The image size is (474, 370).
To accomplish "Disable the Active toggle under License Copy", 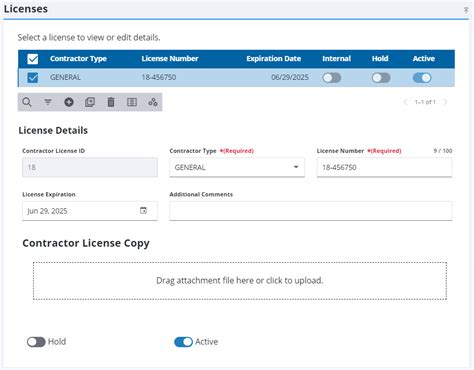I will tap(183, 342).
